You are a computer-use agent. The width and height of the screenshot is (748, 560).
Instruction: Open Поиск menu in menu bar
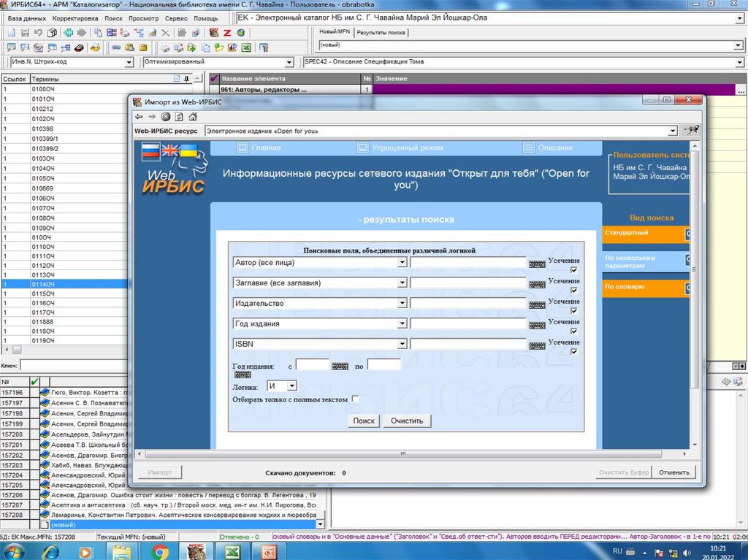[113, 18]
